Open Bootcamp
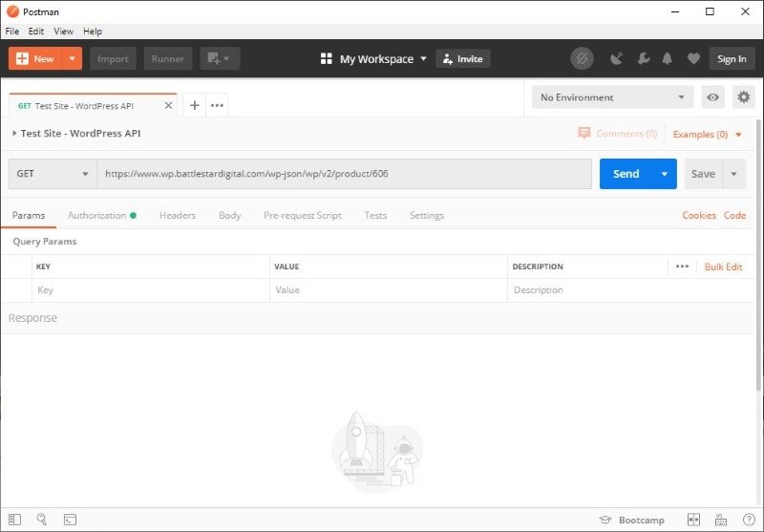This screenshot has width=764, height=532. tap(632, 520)
